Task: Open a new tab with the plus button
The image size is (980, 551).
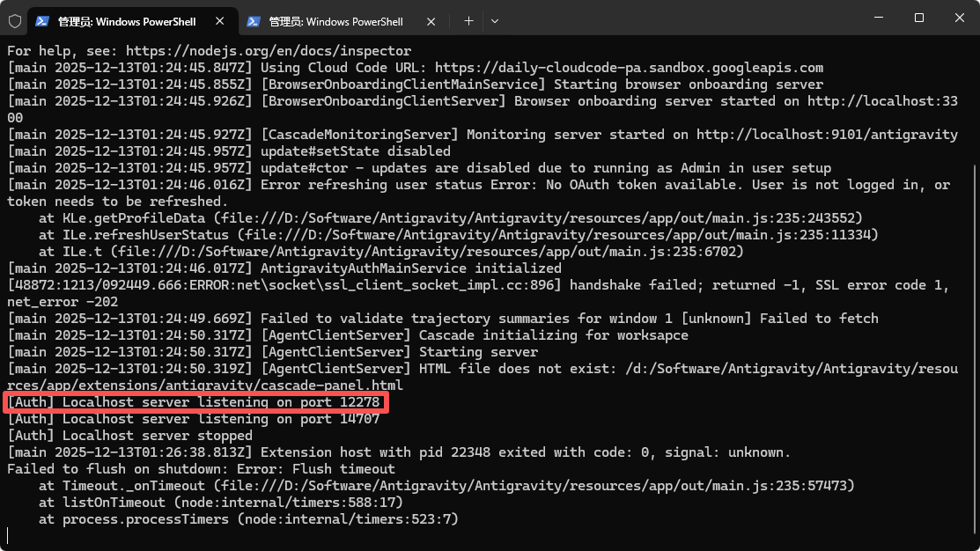Action: click(x=468, y=21)
